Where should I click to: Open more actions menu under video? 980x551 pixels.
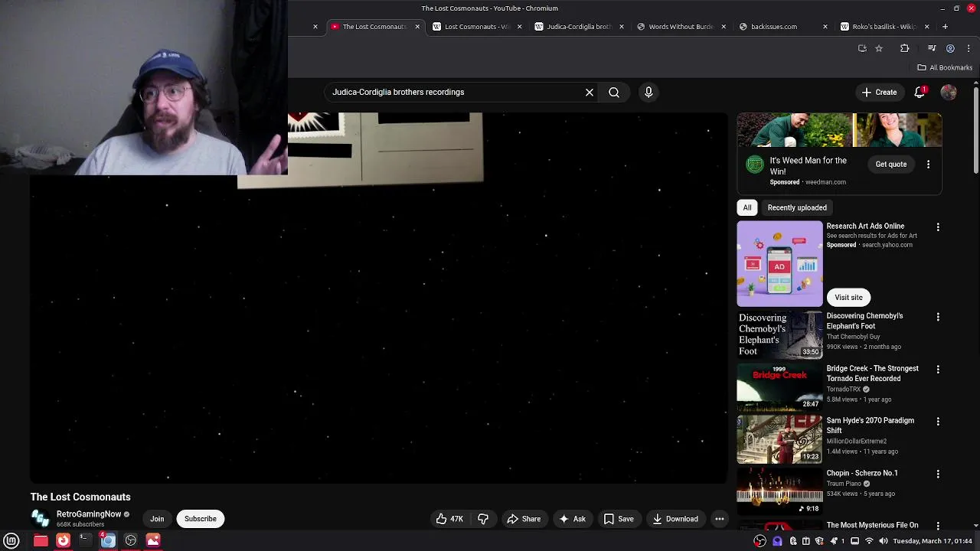[720, 519]
